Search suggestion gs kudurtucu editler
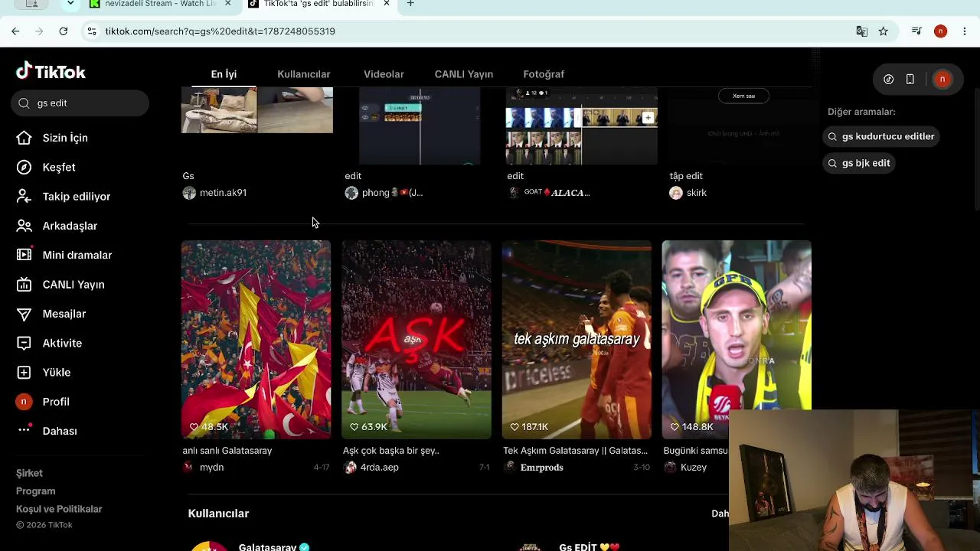The image size is (980, 551). 881,136
